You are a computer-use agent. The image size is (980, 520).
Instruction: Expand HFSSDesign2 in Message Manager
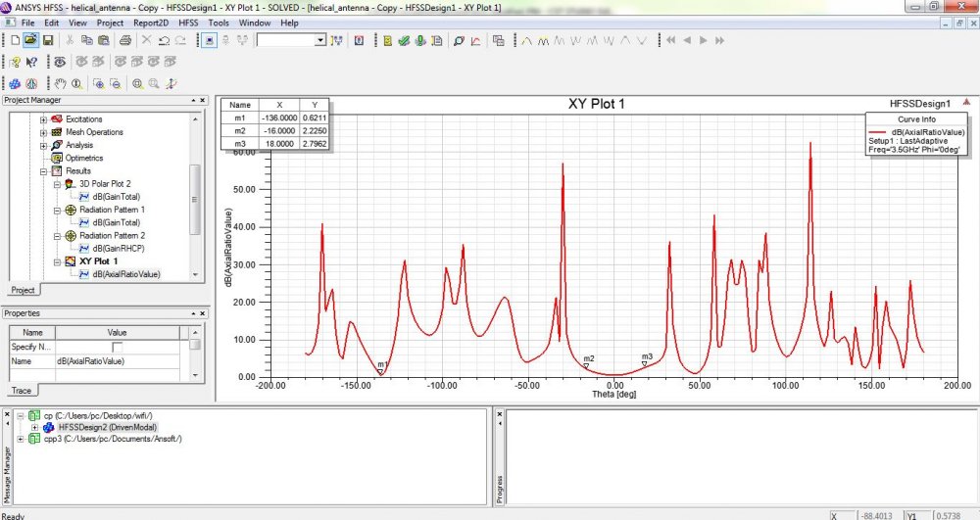point(35,428)
